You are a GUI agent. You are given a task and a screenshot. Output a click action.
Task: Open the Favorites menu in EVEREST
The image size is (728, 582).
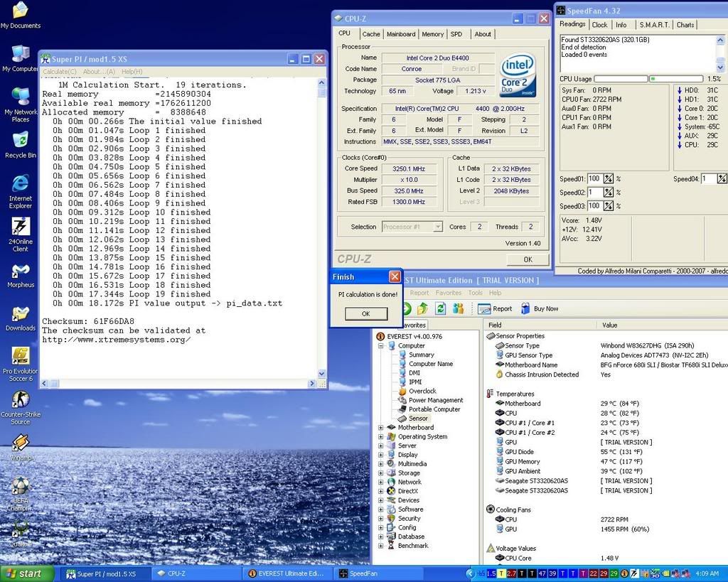coord(448,293)
